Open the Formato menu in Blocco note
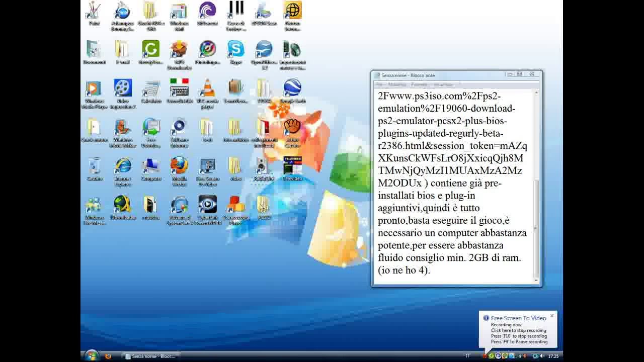 pyautogui.click(x=419, y=84)
